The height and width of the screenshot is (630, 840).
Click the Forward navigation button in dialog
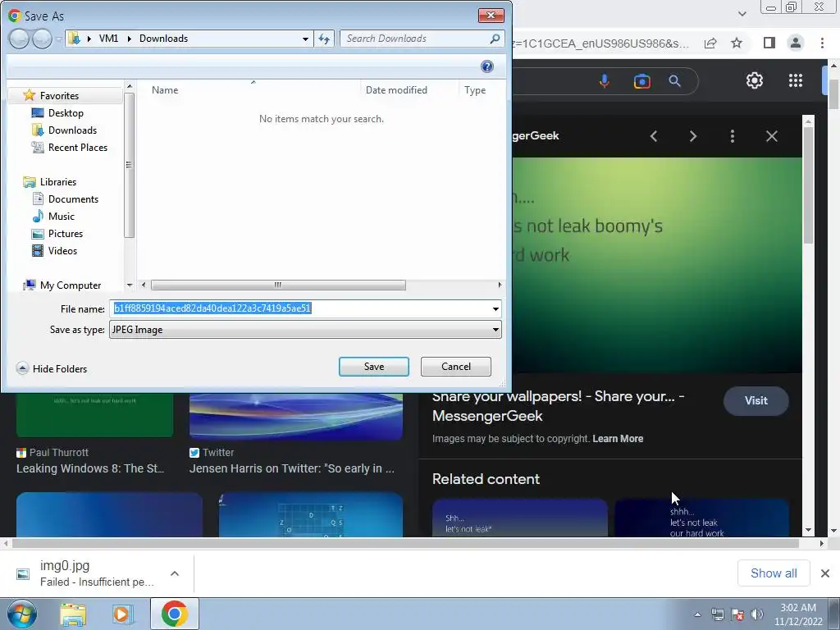[43, 39]
